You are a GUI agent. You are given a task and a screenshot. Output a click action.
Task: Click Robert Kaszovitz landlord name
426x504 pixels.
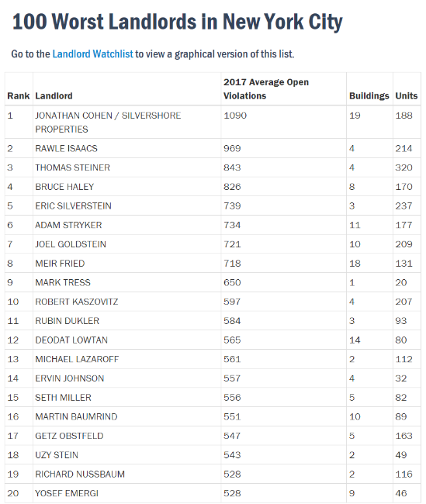click(x=77, y=302)
